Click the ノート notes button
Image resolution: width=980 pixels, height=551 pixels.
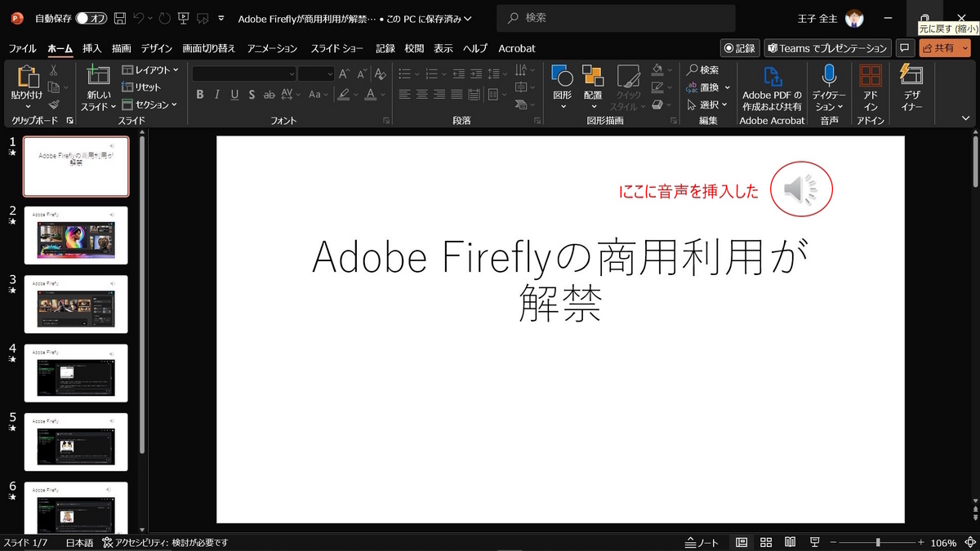click(x=702, y=543)
